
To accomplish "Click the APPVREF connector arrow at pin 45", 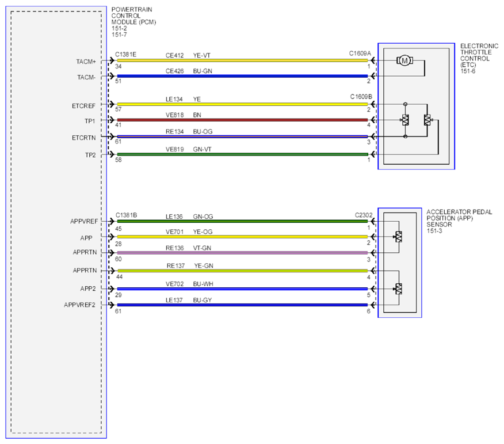I will pos(112,221).
